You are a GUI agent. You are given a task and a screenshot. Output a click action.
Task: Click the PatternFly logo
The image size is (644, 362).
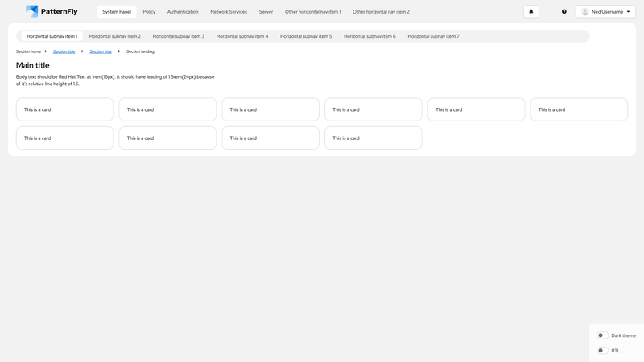click(x=52, y=11)
